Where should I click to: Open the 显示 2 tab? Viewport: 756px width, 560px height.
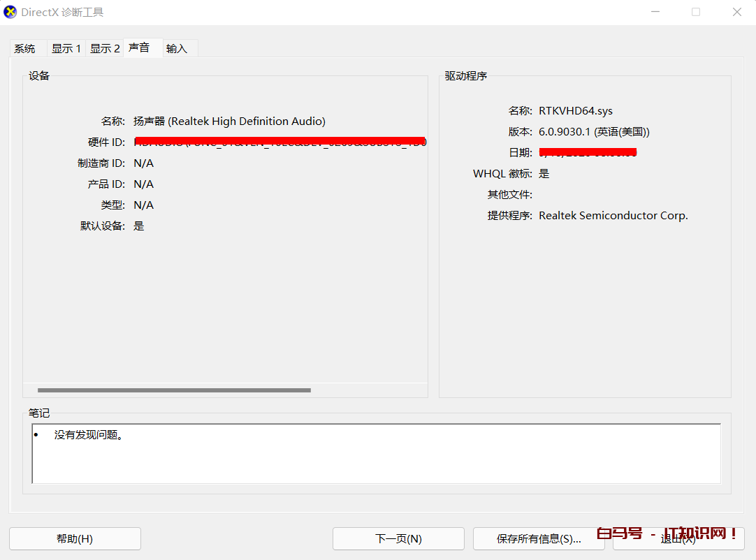pyautogui.click(x=105, y=49)
